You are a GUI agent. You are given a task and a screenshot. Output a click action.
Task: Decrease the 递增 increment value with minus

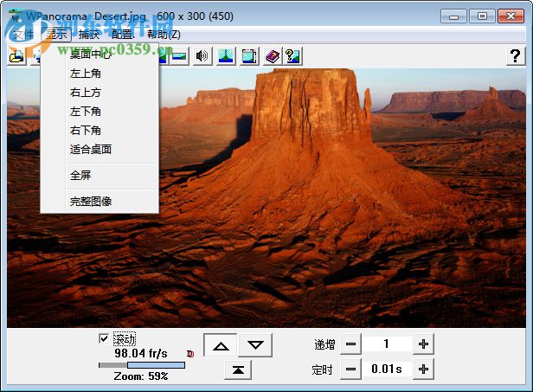350,344
